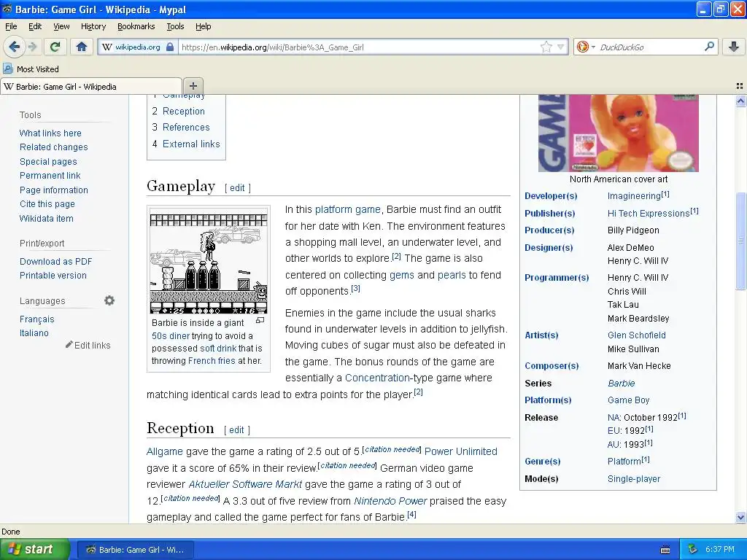Click the scrollbar up arrow
This screenshot has height=560, width=747.
pos(740,101)
